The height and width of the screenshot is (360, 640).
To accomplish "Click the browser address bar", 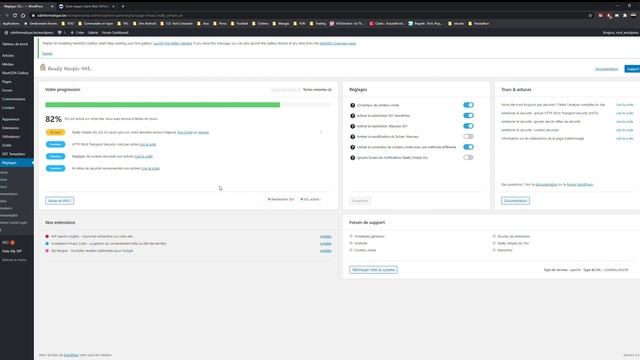I will click(x=310, y=16).
